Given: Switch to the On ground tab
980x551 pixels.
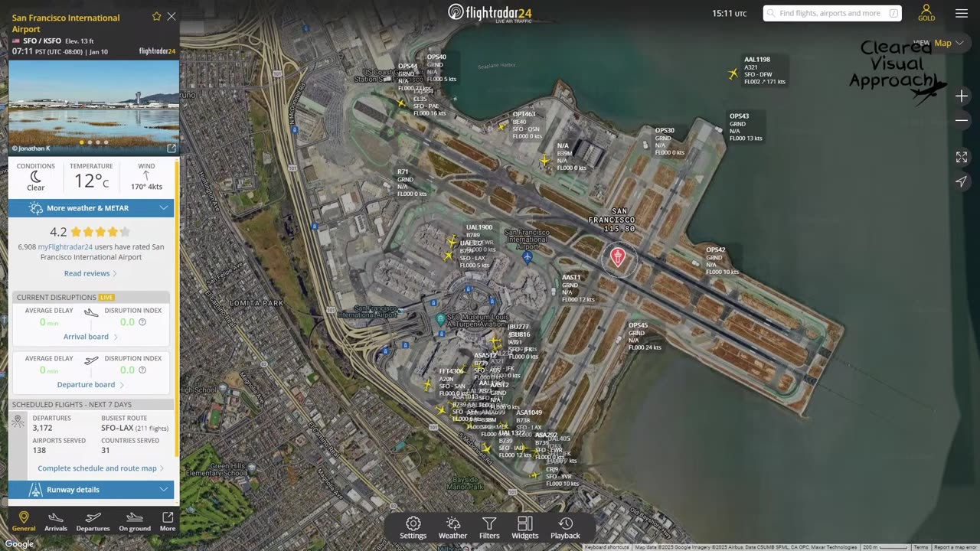Looking at the screenshot, I should [135, 521].
